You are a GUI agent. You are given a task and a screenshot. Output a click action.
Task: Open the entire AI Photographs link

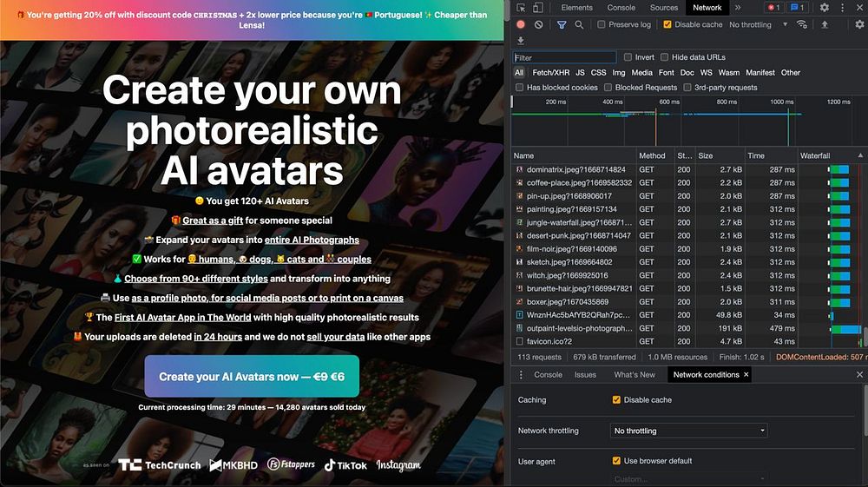(312, 240)
